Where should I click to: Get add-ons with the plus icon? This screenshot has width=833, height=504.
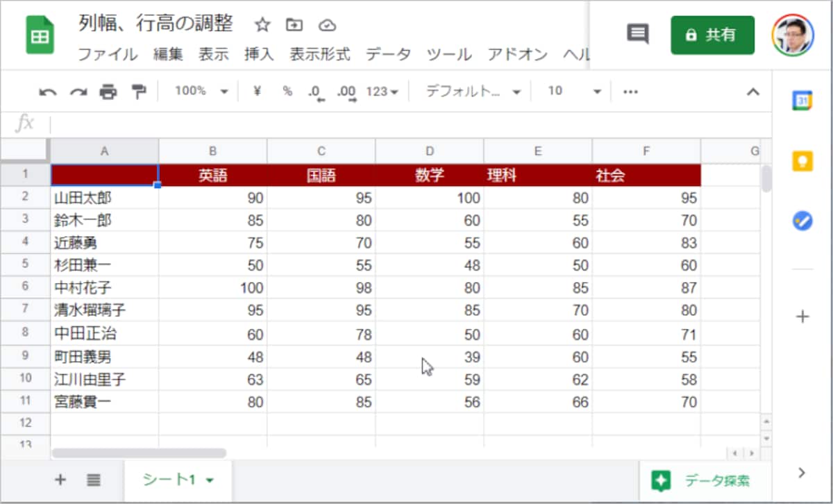tap(802, 317)
